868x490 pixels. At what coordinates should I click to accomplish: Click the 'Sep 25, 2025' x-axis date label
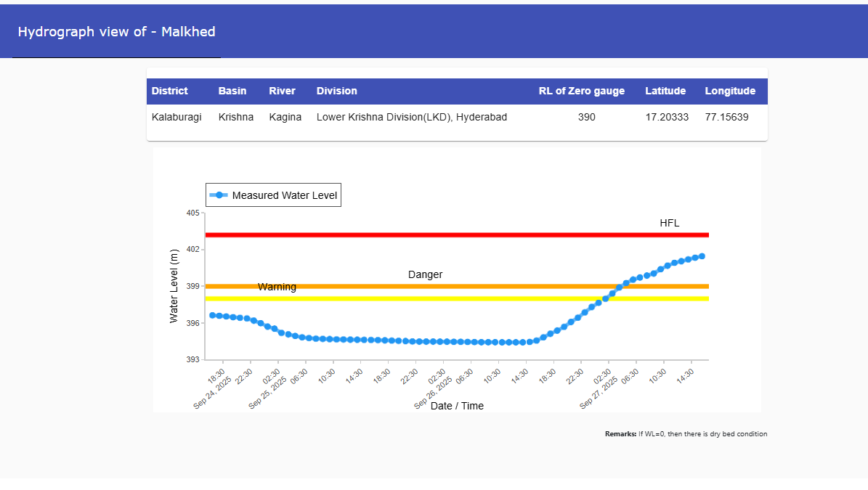267,393
